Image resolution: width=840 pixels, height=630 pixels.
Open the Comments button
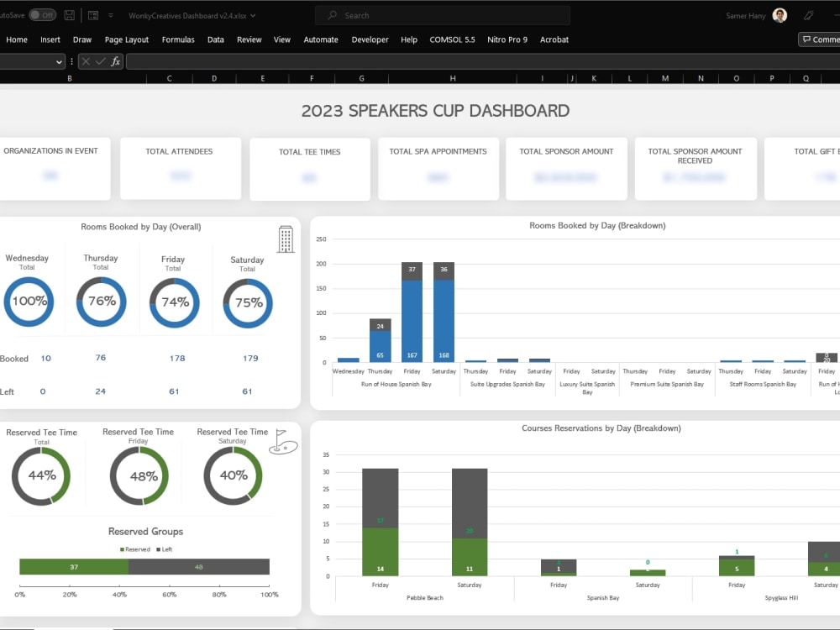click(820, 39)
